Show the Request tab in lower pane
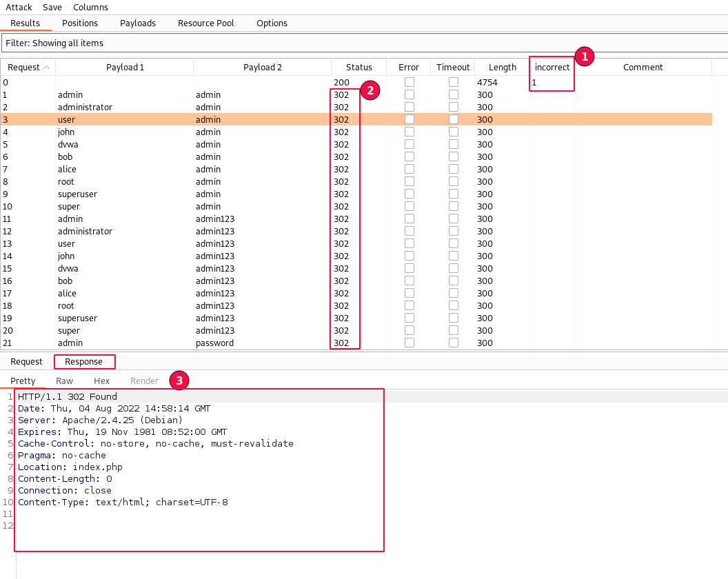The height and width of the screenshot is (579, 728). point(26,362)
